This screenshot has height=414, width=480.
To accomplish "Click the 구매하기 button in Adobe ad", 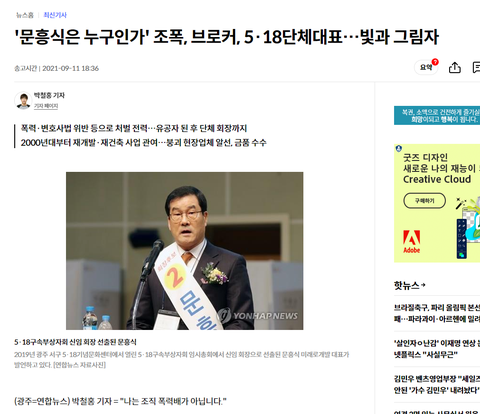I will point(424,201).
